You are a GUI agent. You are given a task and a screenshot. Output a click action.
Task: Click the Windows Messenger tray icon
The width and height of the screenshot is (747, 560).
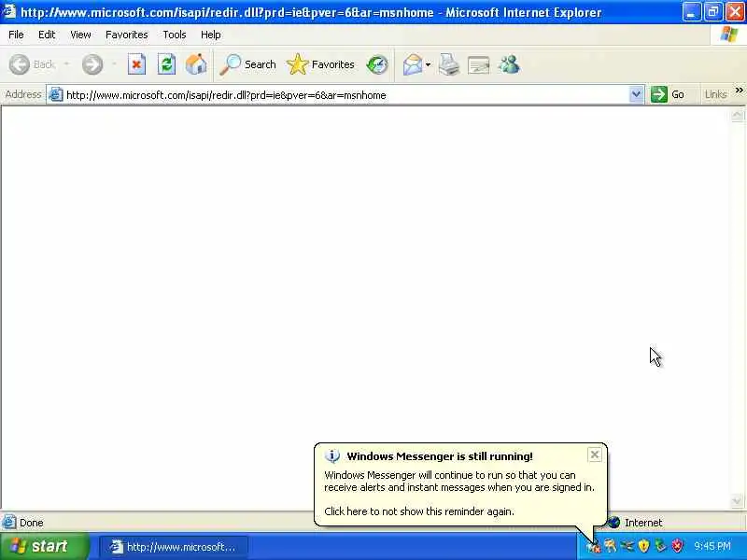(594, 546)
